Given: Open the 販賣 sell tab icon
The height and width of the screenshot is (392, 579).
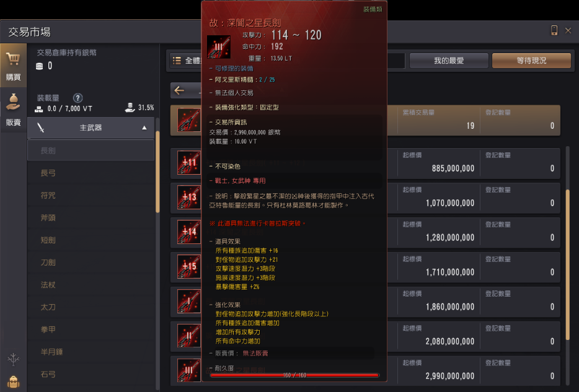Looking at the screenshot, I should click(13, 110).
